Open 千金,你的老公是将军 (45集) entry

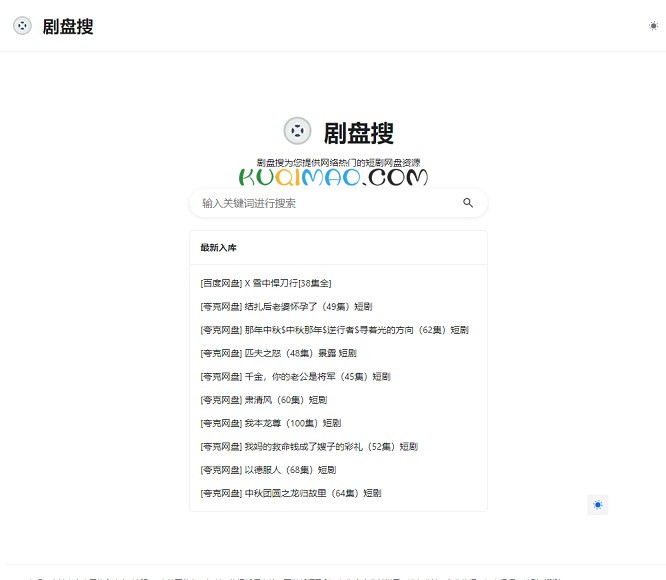click(x=296, y=377)
